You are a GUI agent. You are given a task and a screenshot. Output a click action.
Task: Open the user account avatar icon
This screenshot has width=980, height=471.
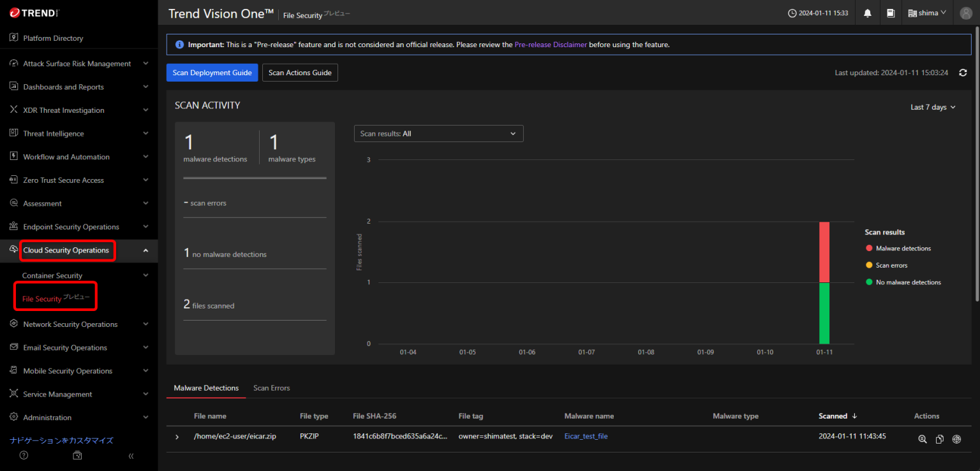point(965,13)
